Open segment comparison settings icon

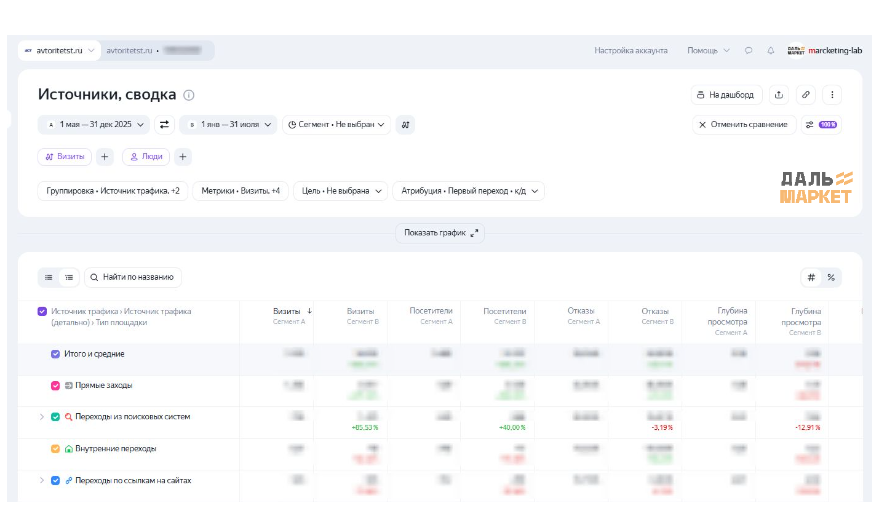coord(406,125)
